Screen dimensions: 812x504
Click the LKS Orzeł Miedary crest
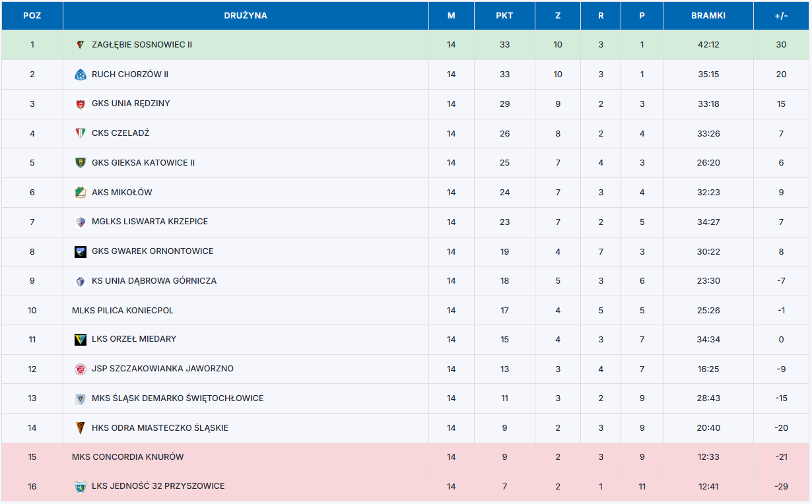point(81,340)
